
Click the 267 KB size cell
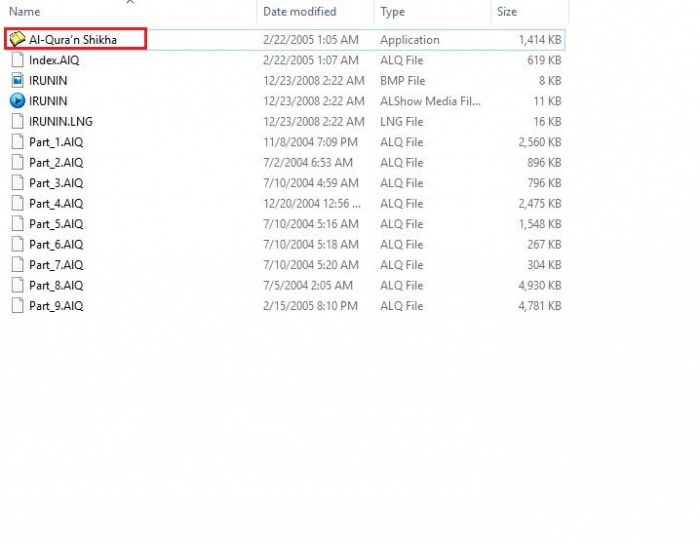[x=544, y=245]
